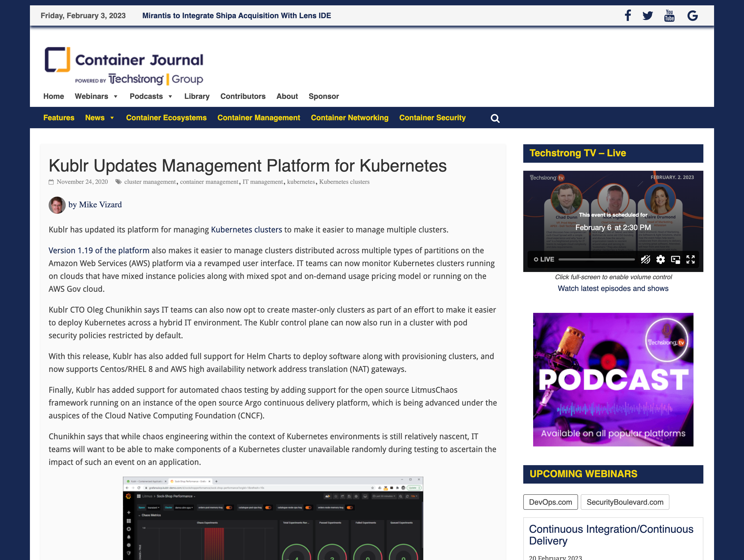Click the Techstrong TV – Live heading
Viewport: 744px width, 560px height.
[578, 153]
